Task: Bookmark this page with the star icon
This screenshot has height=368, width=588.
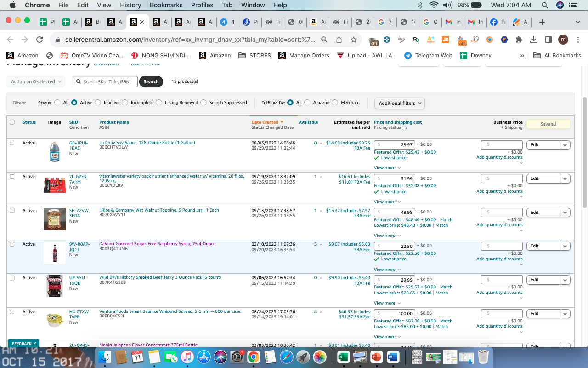Action: pos(354,40)
